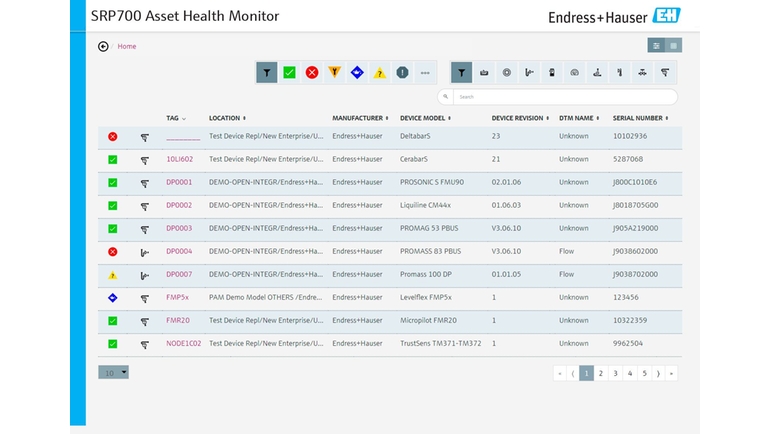771x434 pixels.
Task: Open the DP0001 tag link
Action: pos(179,182)
